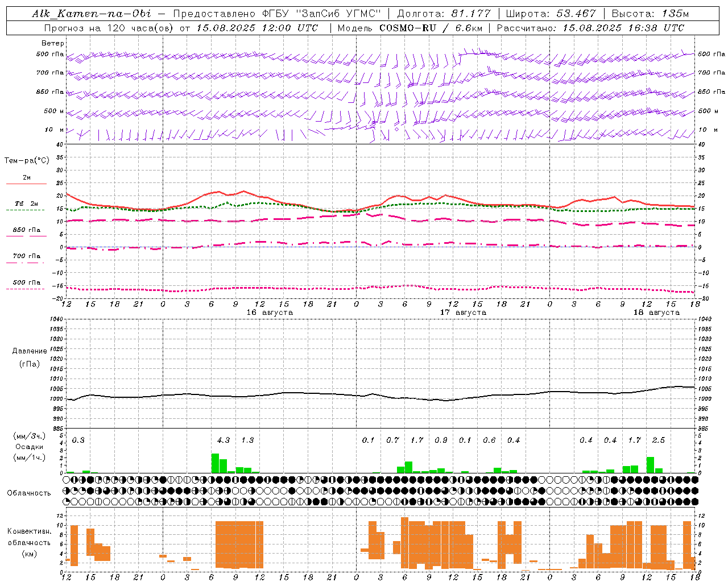Select the "17 августа" date label

tap(463, 313)
